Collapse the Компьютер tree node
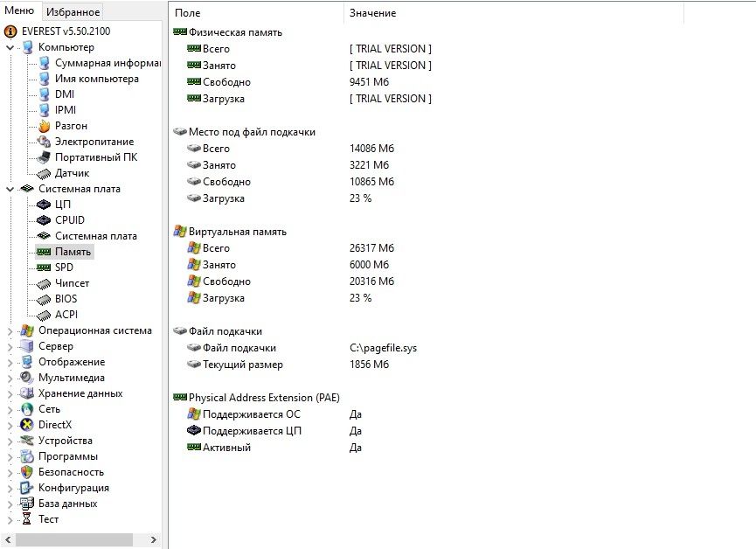756x549 pixels. [10, 47]
